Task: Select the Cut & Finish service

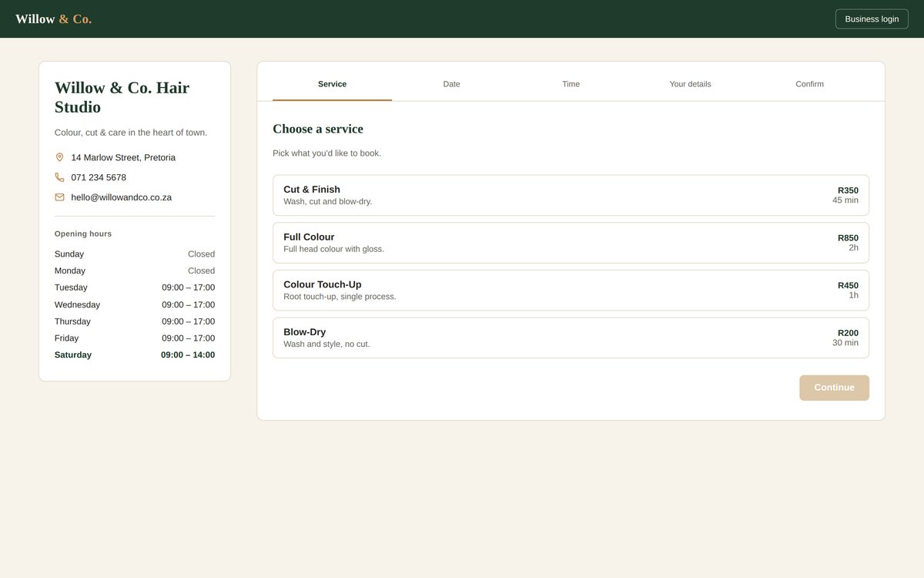Action: point(571,195)
